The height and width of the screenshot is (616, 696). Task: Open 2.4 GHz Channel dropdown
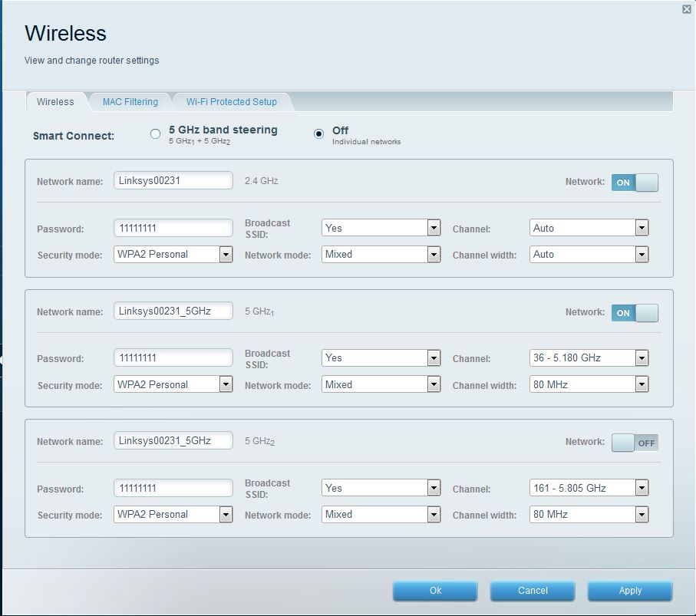pyautogui.click(x=589, y=228)
